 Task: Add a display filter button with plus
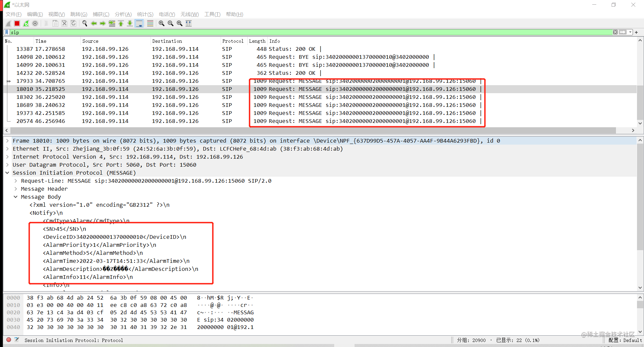(636, 32)
